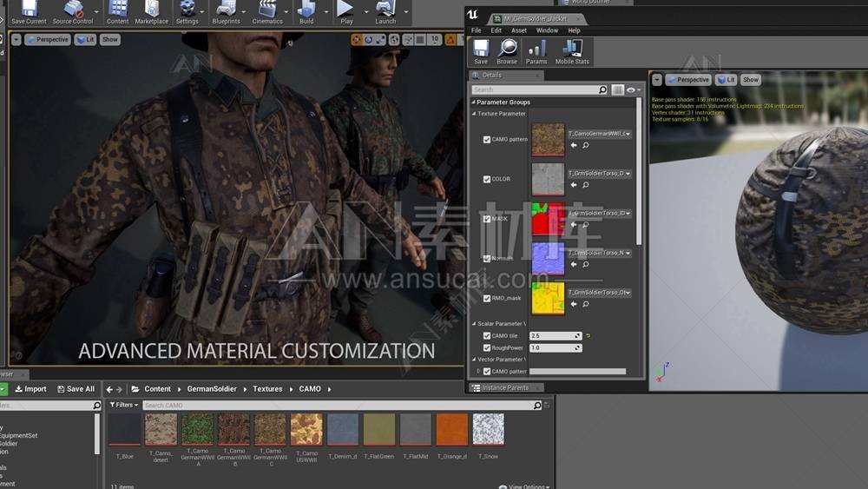This screenshot has width=868, height=489.
Task: Expand the CAMO pattern vector value
Action: point(478,372)
